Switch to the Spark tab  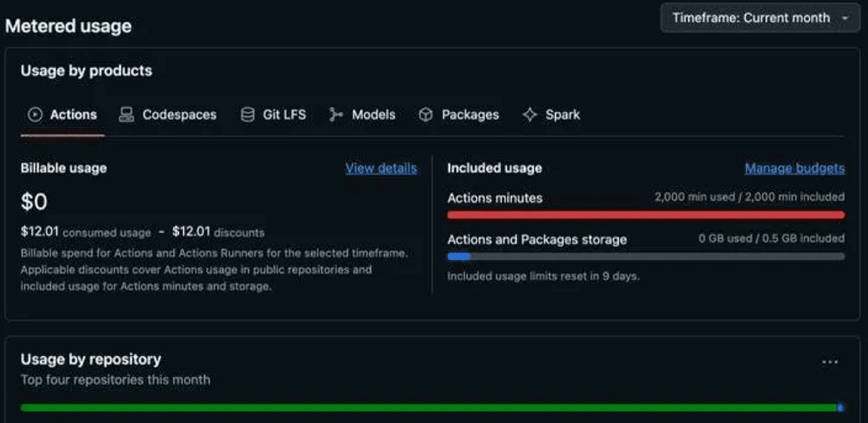coord(562,114)
